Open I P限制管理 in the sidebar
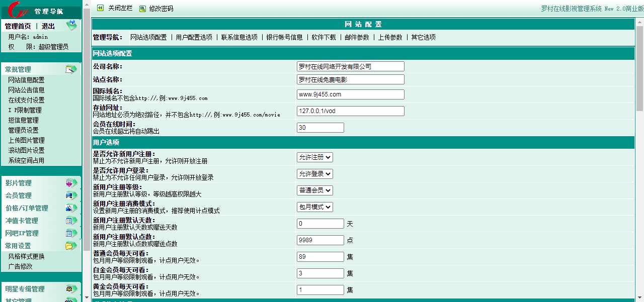The image size is (644, 302). click(25, 110)
